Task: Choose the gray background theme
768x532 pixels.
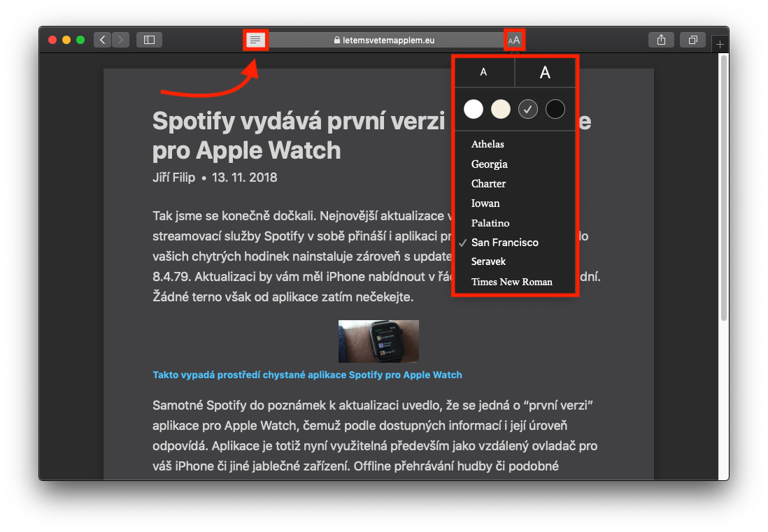Action: pos(528,108)
